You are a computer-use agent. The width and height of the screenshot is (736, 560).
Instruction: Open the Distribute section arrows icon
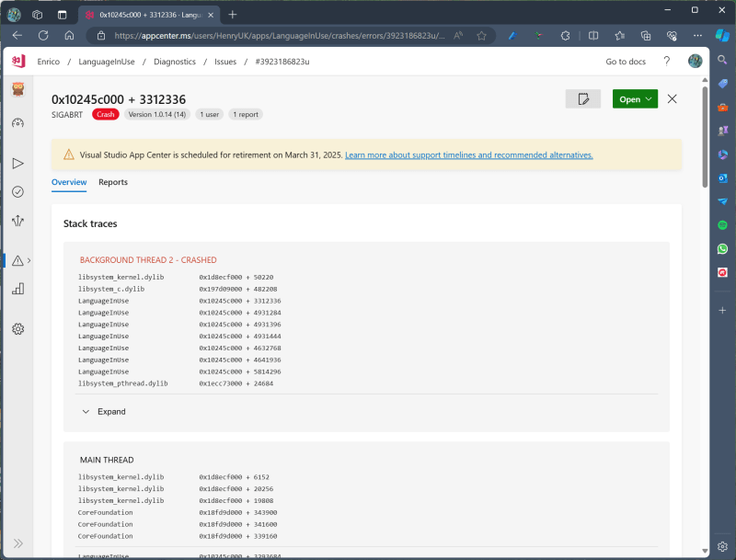click(x=17, y=221)
